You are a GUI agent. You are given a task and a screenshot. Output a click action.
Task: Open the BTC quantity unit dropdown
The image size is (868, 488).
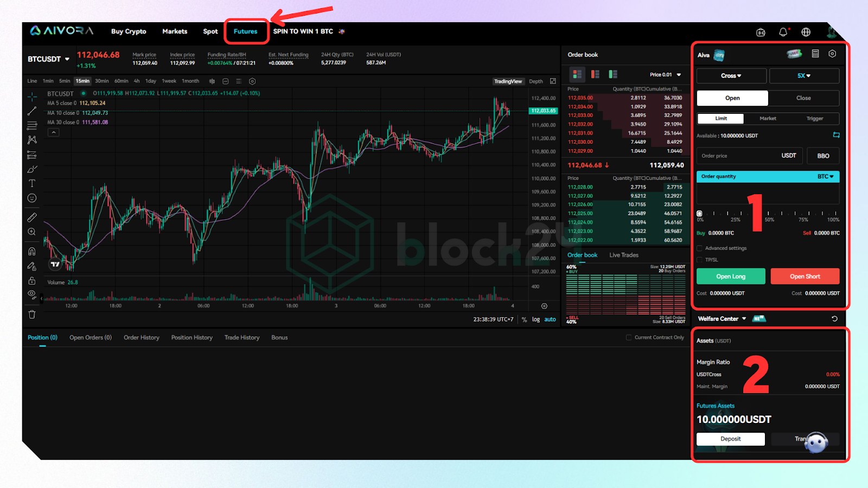[826, 177]
